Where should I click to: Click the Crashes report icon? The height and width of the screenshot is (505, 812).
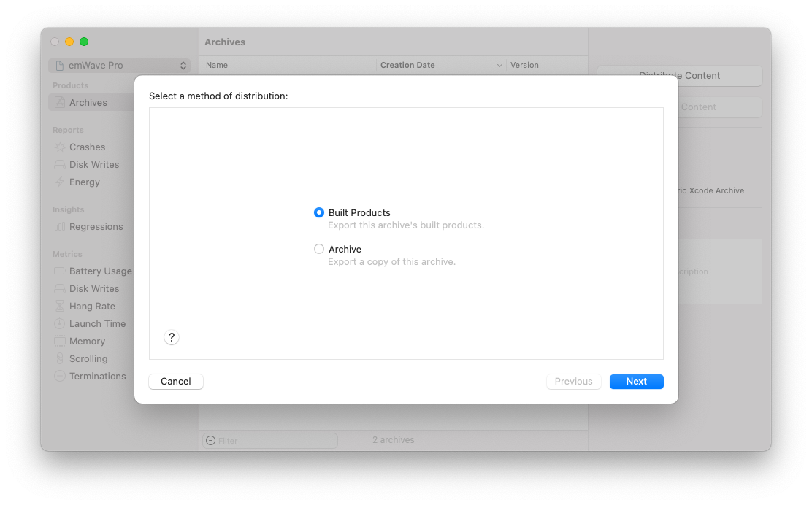tap(60, 147)
